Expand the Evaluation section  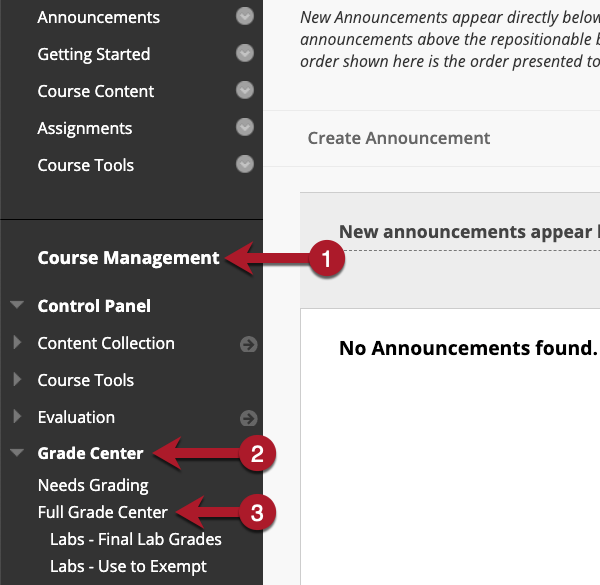coord(17,416)
